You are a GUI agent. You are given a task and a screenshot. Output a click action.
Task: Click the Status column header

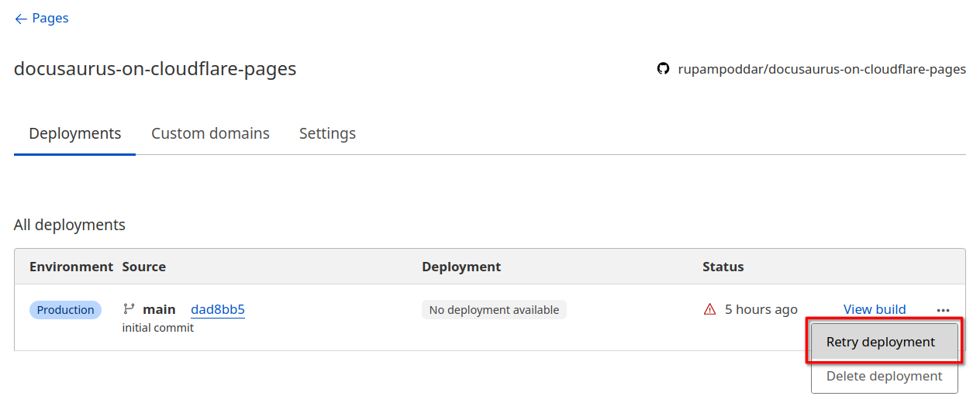pos(723,267)
